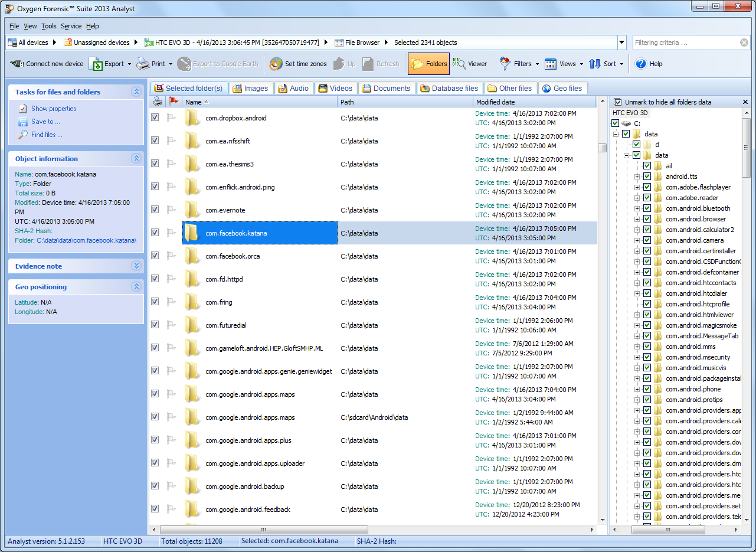
Task: Close the folders tree panel
Action: (x=745, y=102)
